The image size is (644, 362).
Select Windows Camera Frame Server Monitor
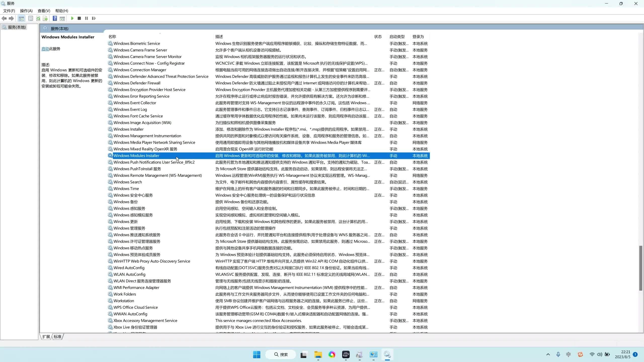pos(269,57)
